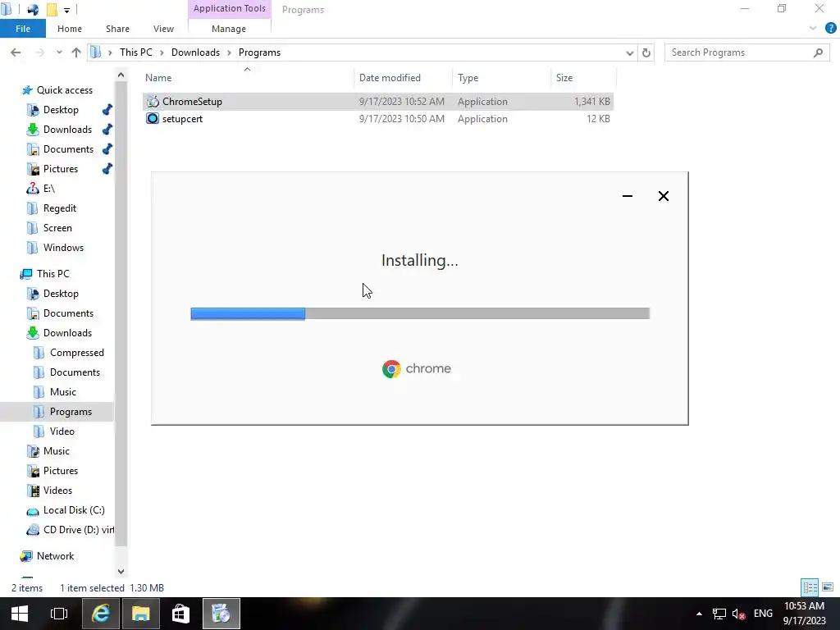The height and width of the screenshot is (630, 840).
Task: Open Microsoft Store from the taskbar
Action: (180, 614)
